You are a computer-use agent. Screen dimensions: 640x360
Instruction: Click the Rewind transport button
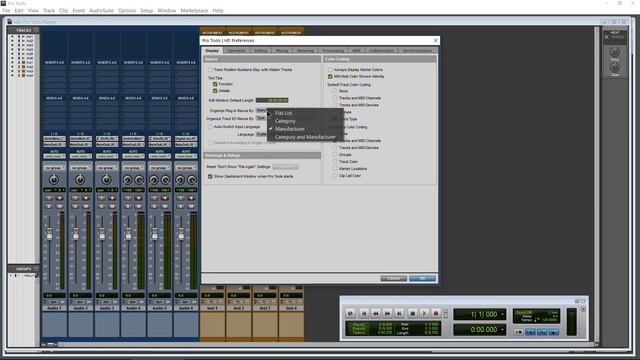point(376,313)
